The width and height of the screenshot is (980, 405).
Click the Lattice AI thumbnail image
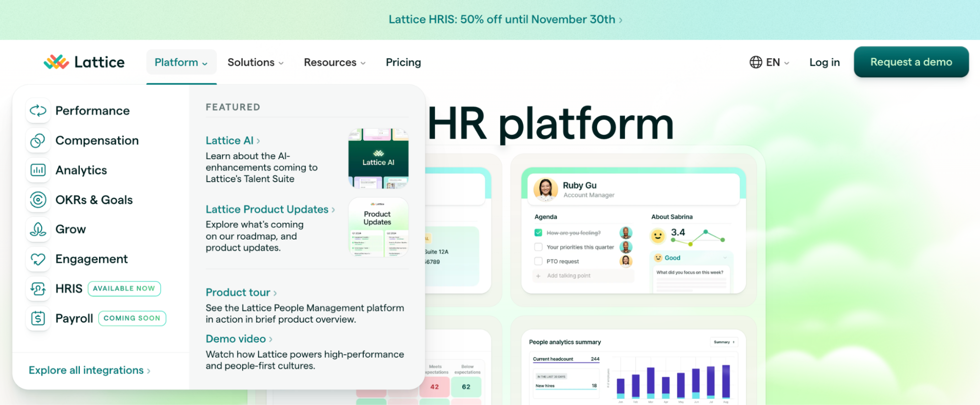coord(378,159)
